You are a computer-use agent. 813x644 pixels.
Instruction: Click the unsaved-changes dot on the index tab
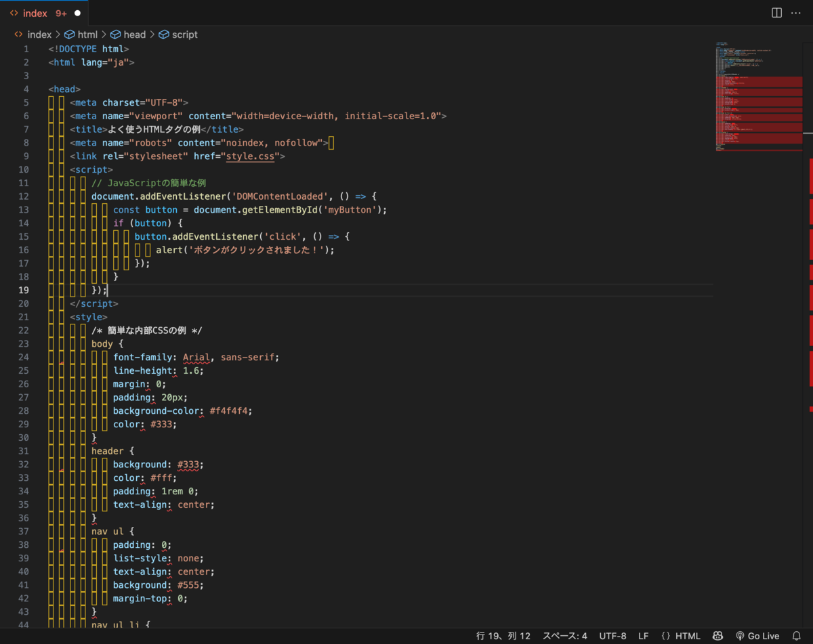[77, 13]
